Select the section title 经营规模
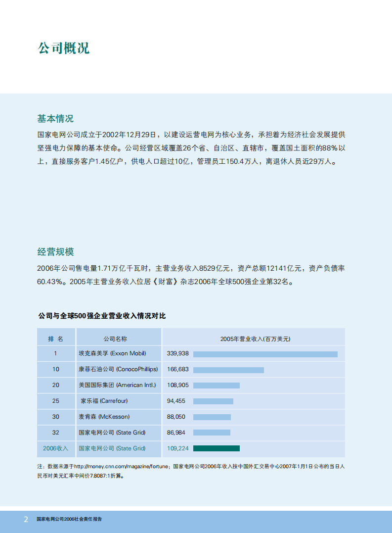The width and height of the screenshot is (392, 533). [55, 252]
